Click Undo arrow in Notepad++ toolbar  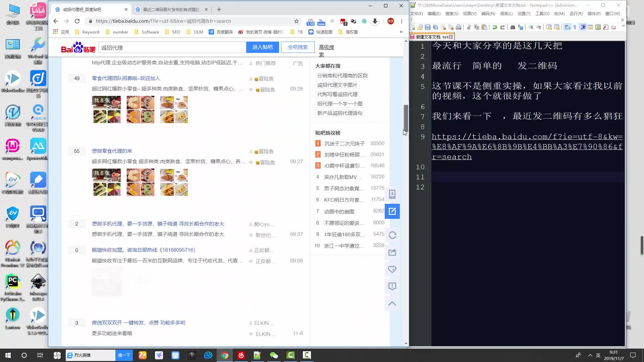pos(494,27)
